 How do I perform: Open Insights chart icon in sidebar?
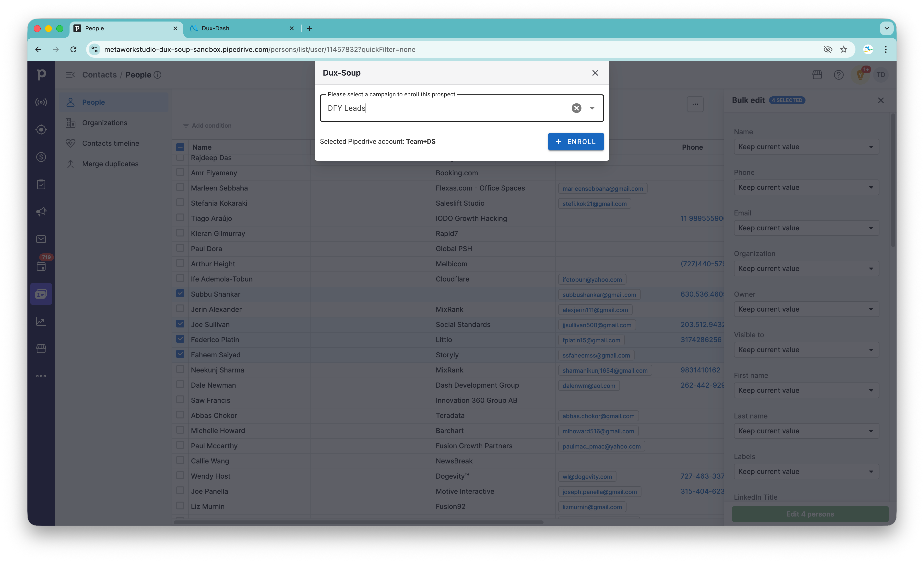click(x=41, y=321)
